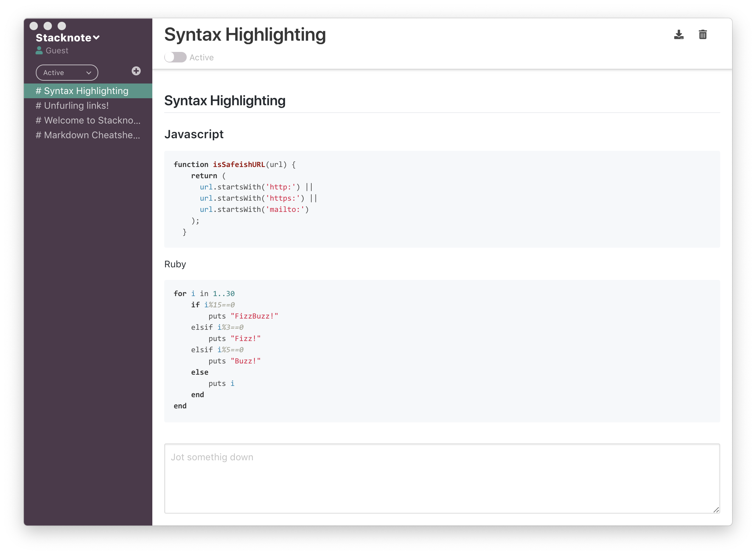Click the Guest account label
This screenshot has width=756, height=555.
pos(57,51)
